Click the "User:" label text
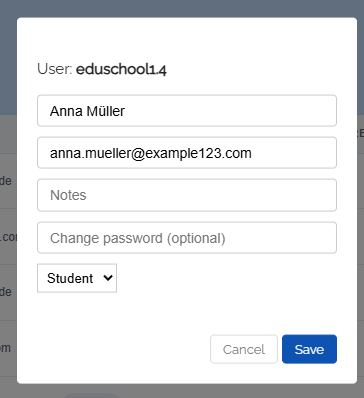 (55, 69)
